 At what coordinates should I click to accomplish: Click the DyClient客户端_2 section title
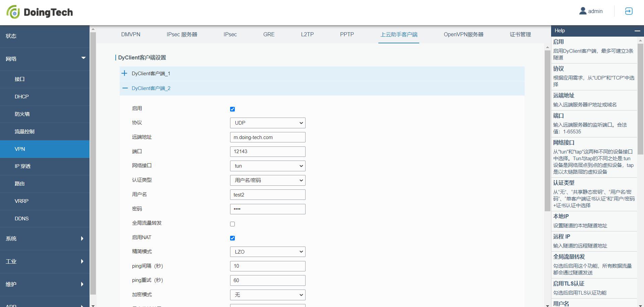pos(151,88)
